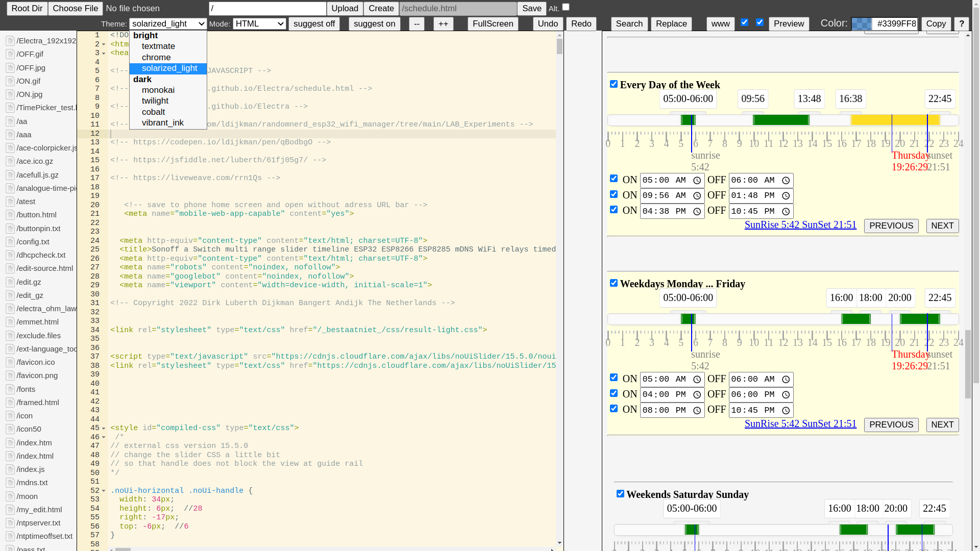The width and height of the screenshot is (980, 551).
Task: Open SunRise 5:42 SunSet 21:51 link under Weekdays
Action: 800,423
